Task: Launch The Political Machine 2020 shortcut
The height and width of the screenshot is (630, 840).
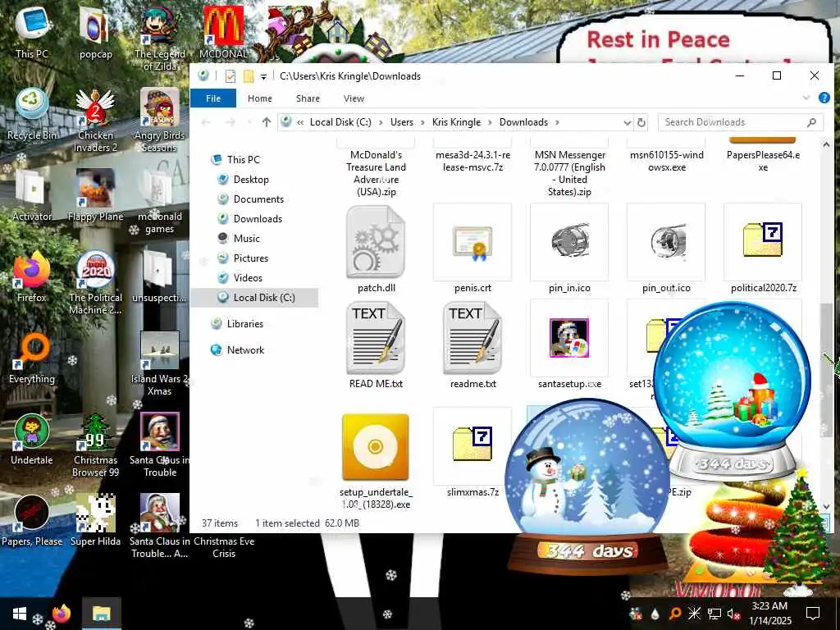Action: (95, 283)
